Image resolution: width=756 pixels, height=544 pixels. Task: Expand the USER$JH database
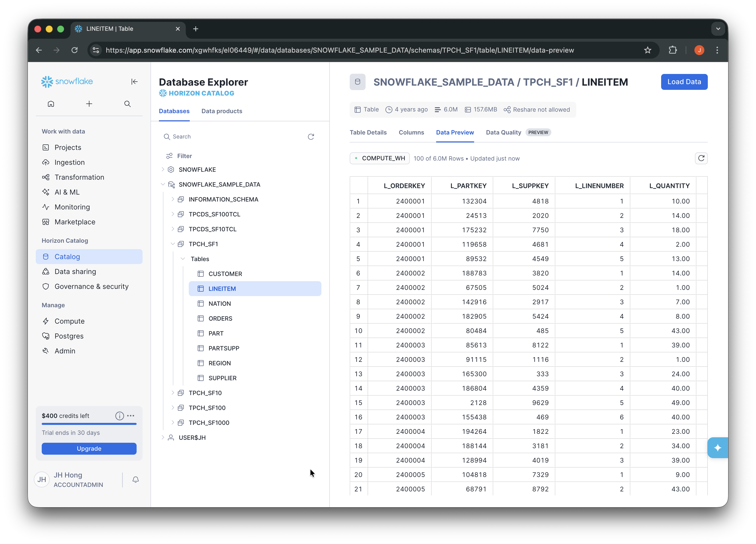pyautogui.click(x=163, y=438)
